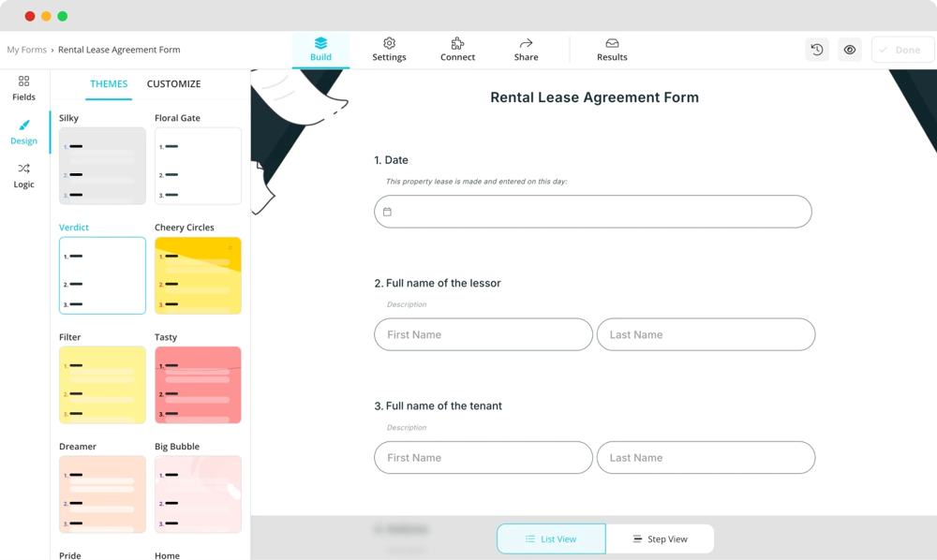Switch to Step View
Viewport: 937px width, 560px height.
point(660,538)
